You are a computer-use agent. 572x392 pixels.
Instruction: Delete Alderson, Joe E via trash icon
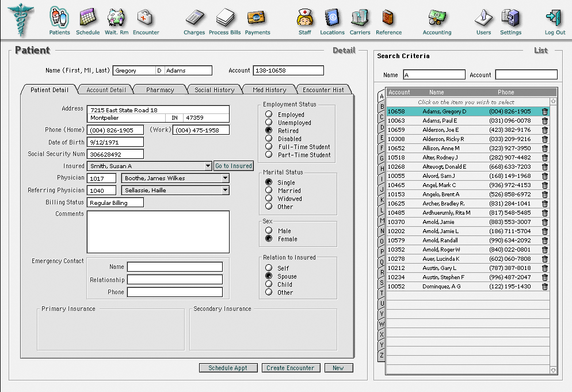tap(544, 130)
